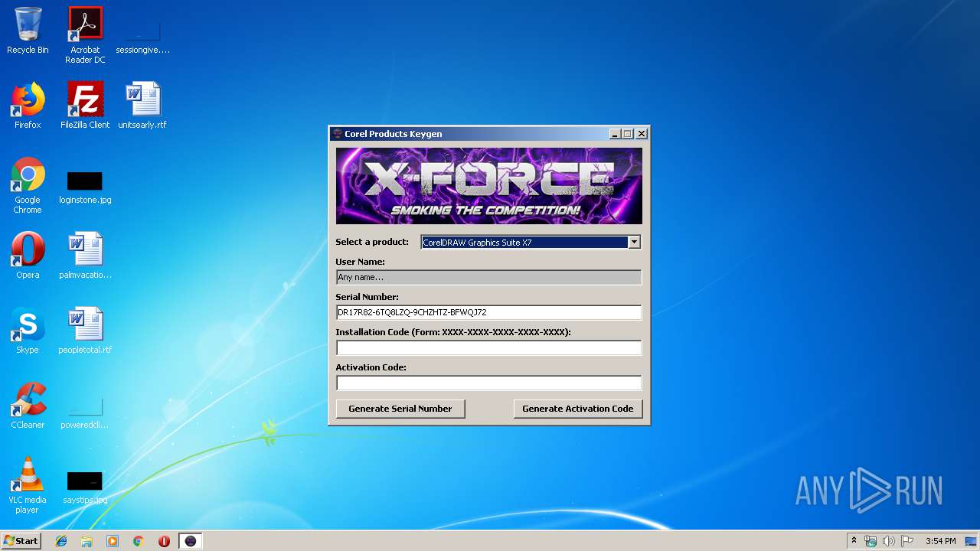980x551 pixels.
Task: Open the Firefox desktop shortcut
Action: pyautogui.click(x=28, y=106)
